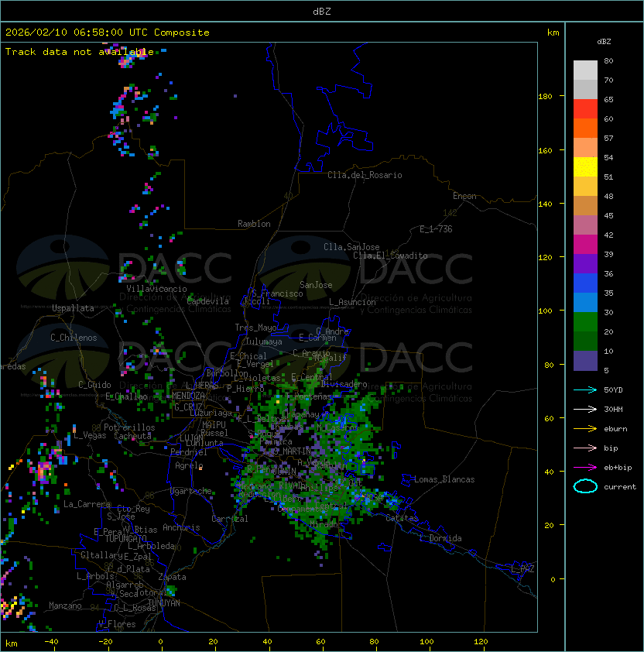This screenshot has width=644, height=652.
Task: Click the Uspallata map label
Action: 73,308
